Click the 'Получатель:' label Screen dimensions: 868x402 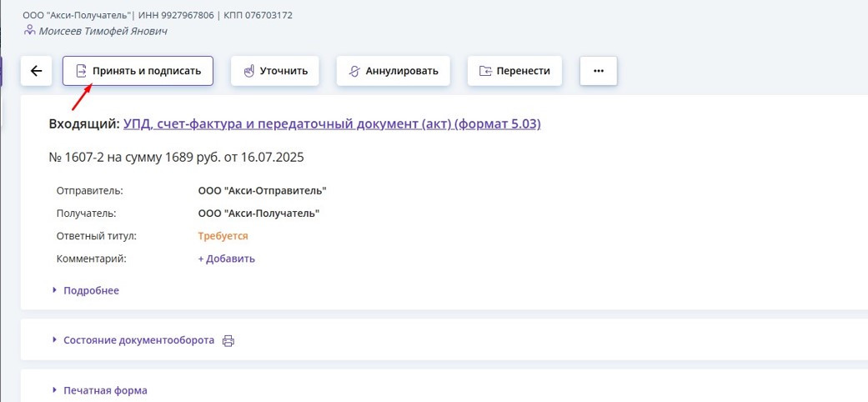pos(87,214)
